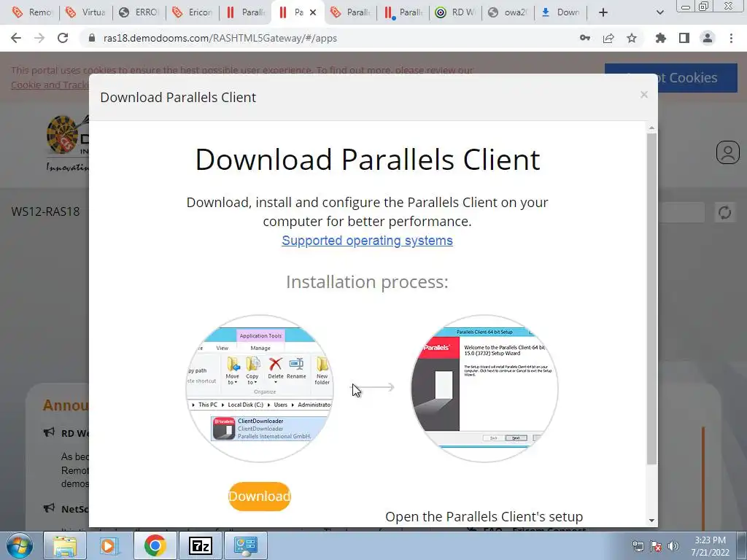Click the orange Download button
Image resolution: width=747 pixels, height=560 pixels.
(x=259, y=496)
